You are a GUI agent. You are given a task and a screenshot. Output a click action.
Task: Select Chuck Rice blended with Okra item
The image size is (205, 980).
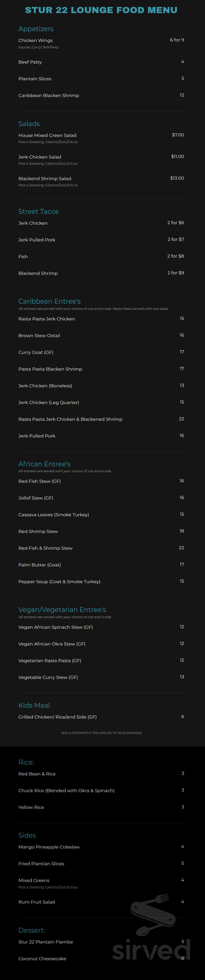pyautogui.click(x=67, y=791)
